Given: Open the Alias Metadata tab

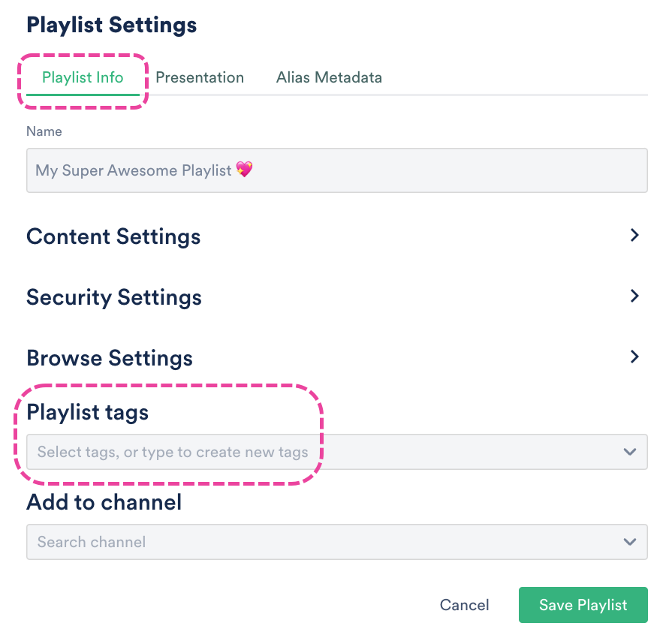Looking at the screenshot, I should (x=329, y=78).
